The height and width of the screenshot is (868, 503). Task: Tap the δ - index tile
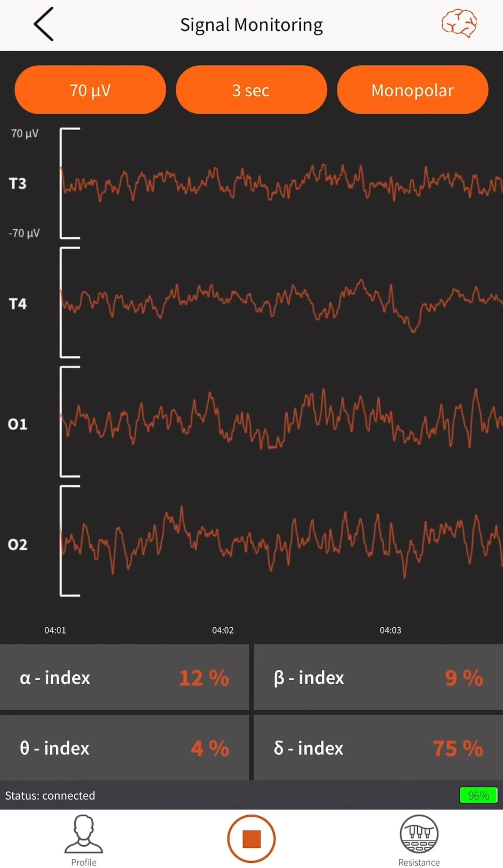click(x=378, y=748)
